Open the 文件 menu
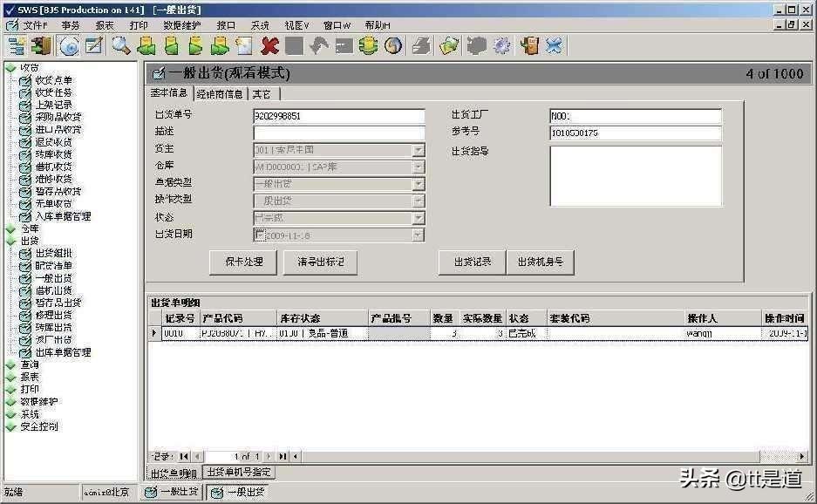The height and width of the screenshot is (504, 817). [34, 25]
